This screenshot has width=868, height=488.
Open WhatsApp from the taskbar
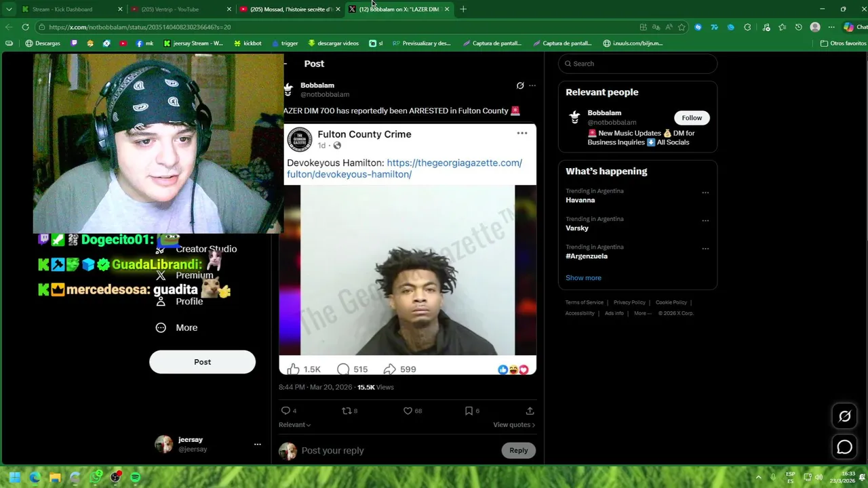click(x=96, y=477)
